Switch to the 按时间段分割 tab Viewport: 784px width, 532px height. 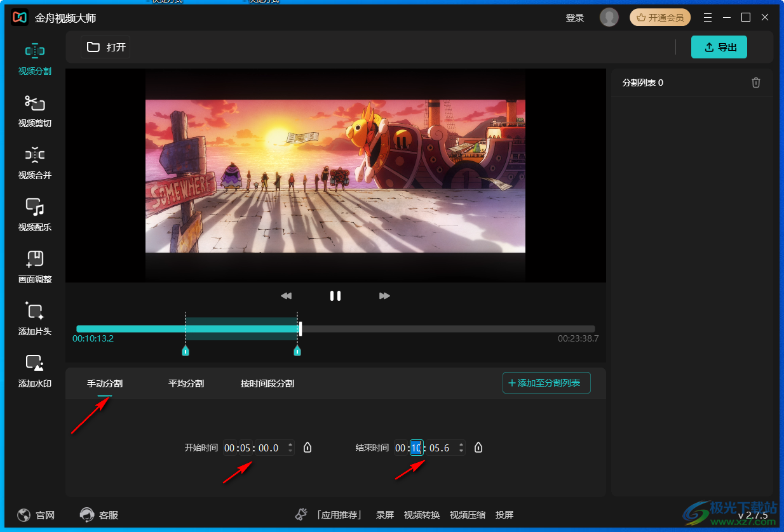click(x=267, y=383)
